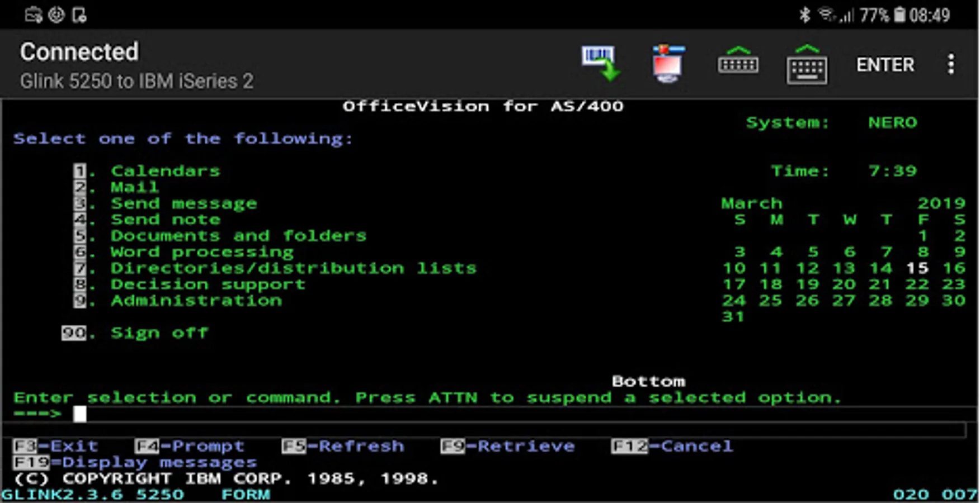Select Documents and folders option
Screen dimensions: 980x503
pos(220,235)
